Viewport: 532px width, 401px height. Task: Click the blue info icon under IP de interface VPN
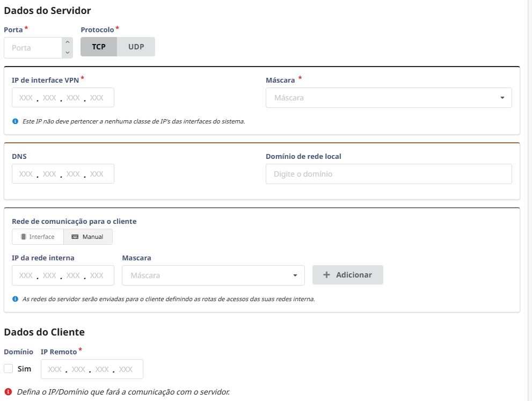15,121
